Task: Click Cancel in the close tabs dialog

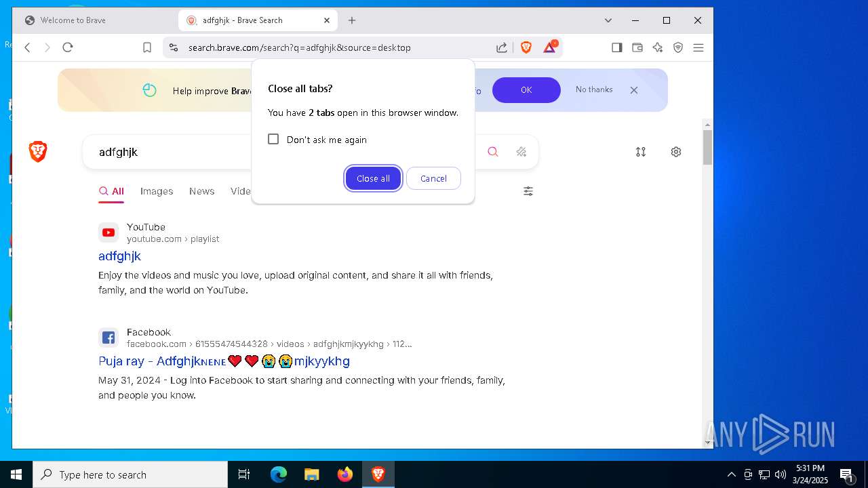Action: click(433, 178)
